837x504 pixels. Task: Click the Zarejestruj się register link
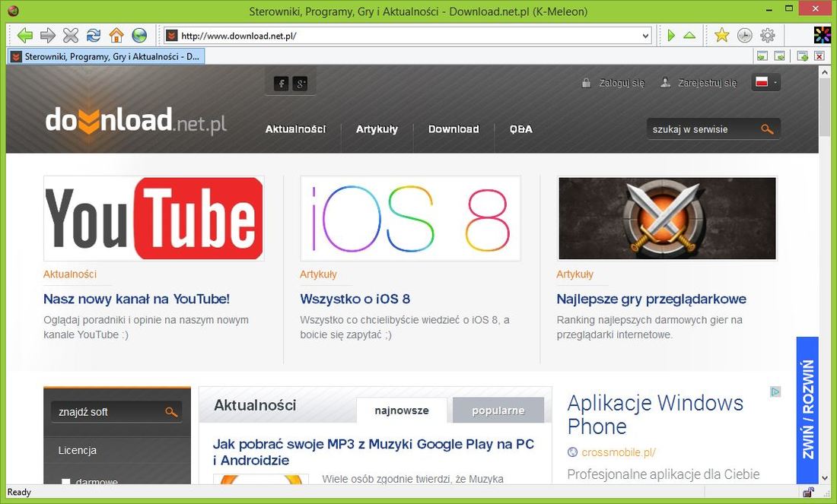click(708, 83)
